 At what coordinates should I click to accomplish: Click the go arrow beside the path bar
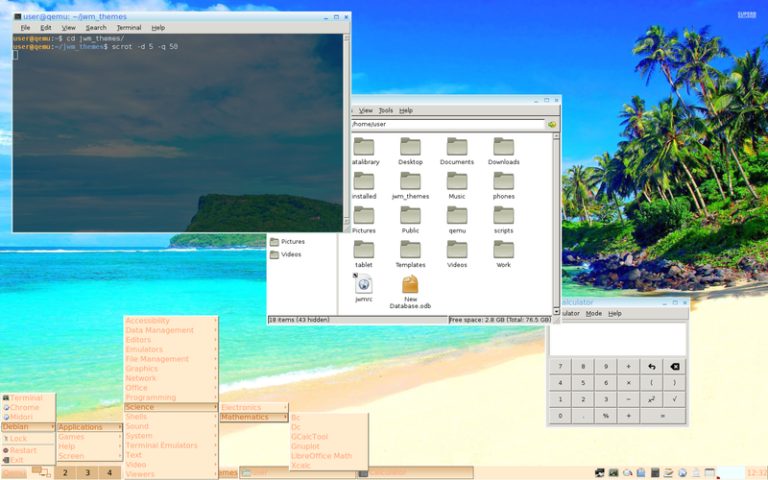pyautogui.click(x=551, y=124)
